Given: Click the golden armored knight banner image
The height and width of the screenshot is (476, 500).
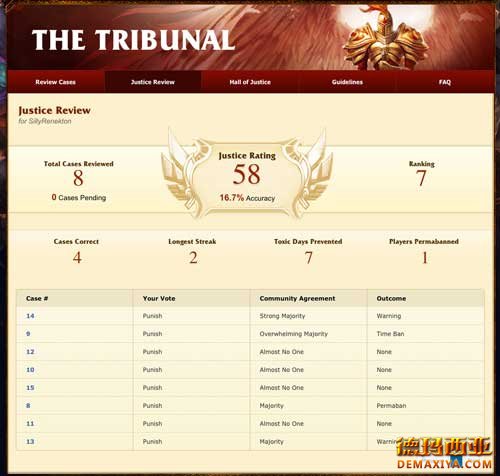Looking at the screenshot, I should [385, 38].
